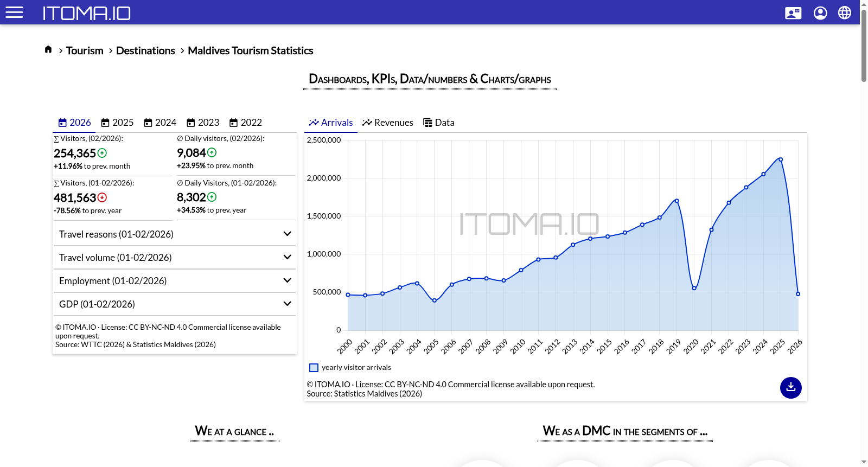Switch to the 2022 year tab
This screenshot has width=868, height=467.
point(246,123)
